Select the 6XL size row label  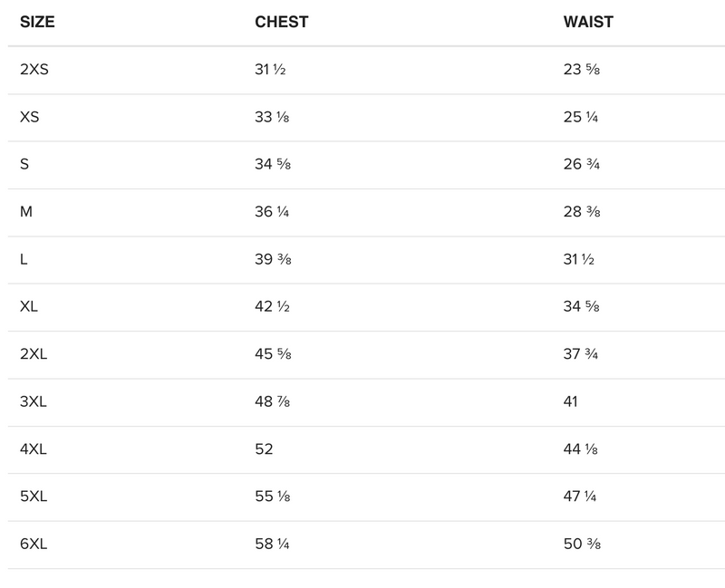(33, 544)
